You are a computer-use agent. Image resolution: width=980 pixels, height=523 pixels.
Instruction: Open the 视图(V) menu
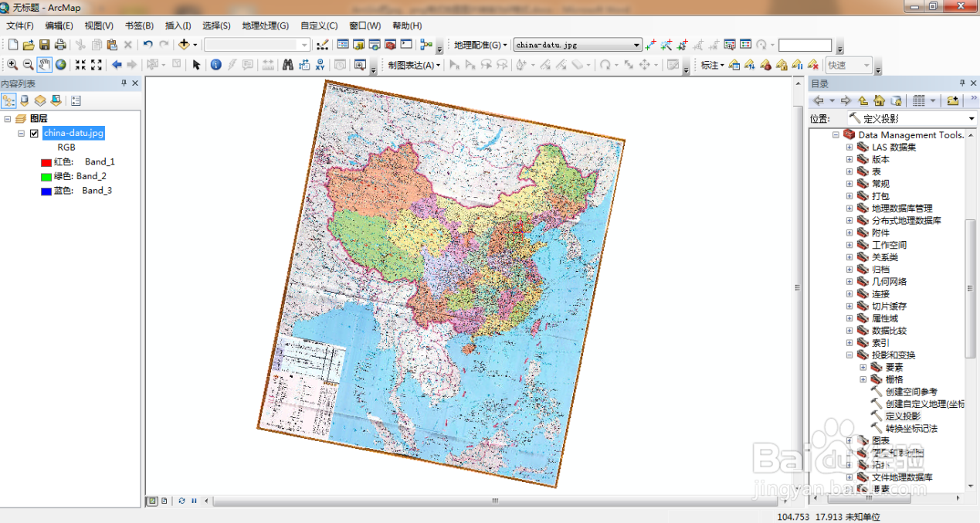click(x=99, y=25)
